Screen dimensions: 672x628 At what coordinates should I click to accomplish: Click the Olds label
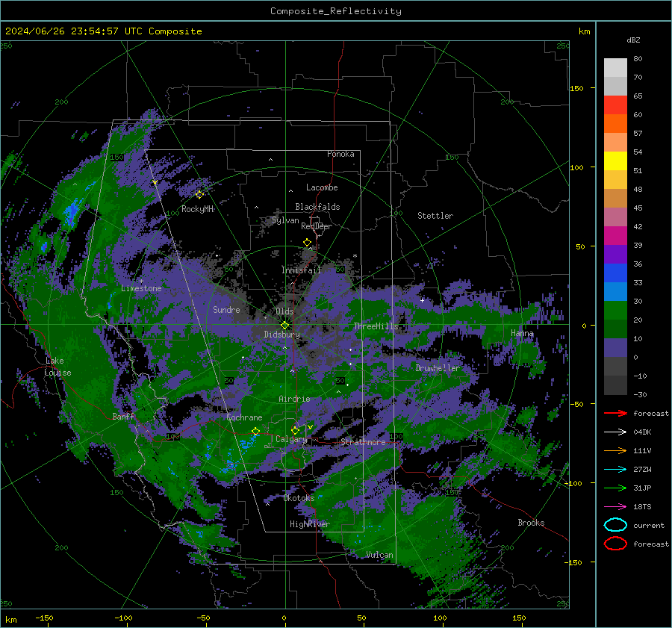[284, 311]
